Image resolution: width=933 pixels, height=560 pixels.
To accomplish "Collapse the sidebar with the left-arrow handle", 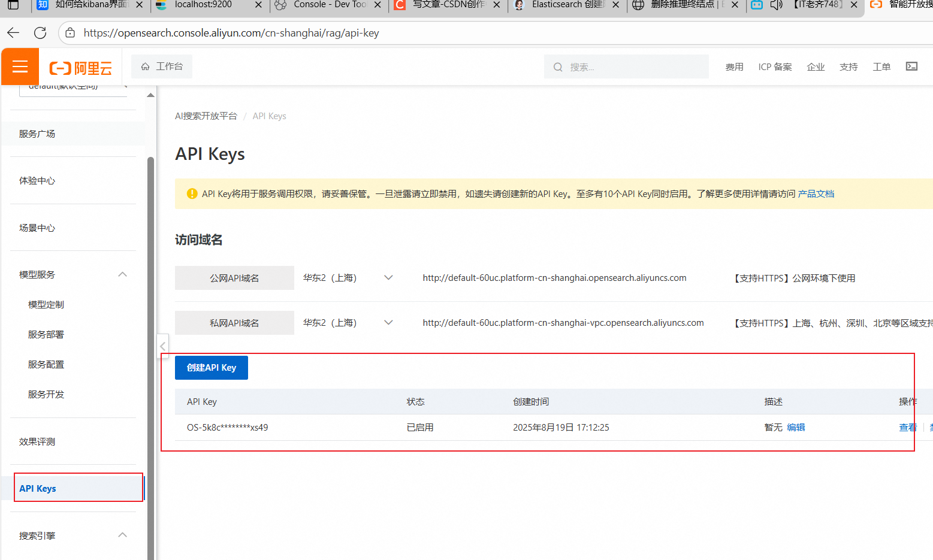I will (x=162, y=346).
